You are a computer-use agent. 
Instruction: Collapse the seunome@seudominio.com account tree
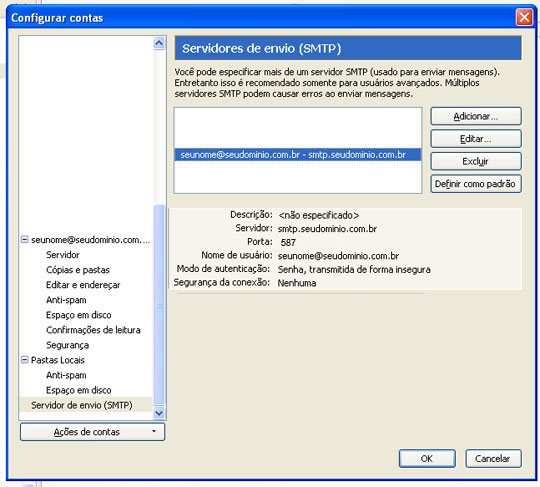pos(24,239)
